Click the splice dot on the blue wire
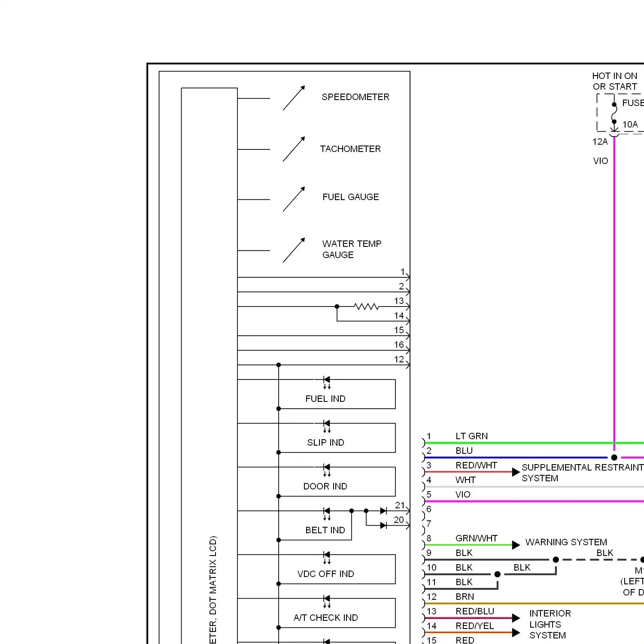 click(614, 458)
